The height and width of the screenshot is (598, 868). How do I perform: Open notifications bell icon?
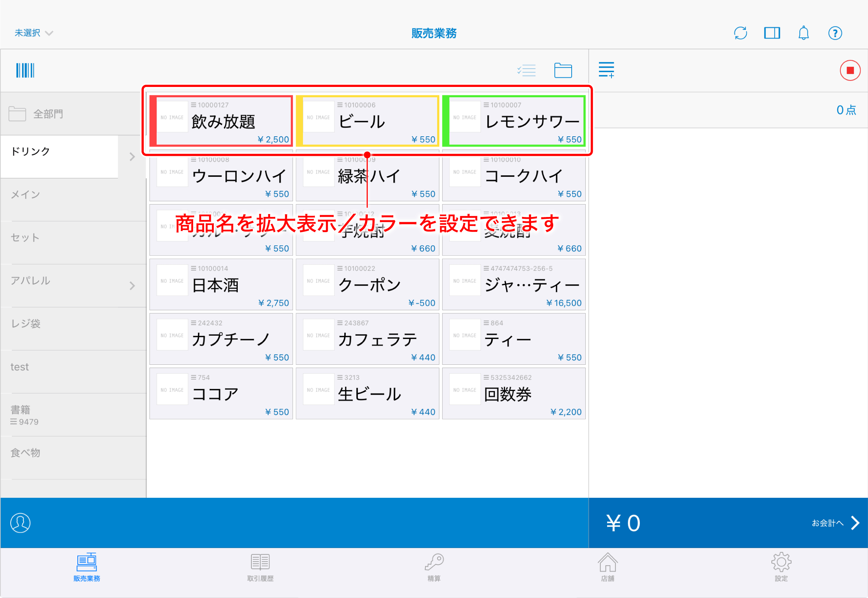[x=803, y=33]
